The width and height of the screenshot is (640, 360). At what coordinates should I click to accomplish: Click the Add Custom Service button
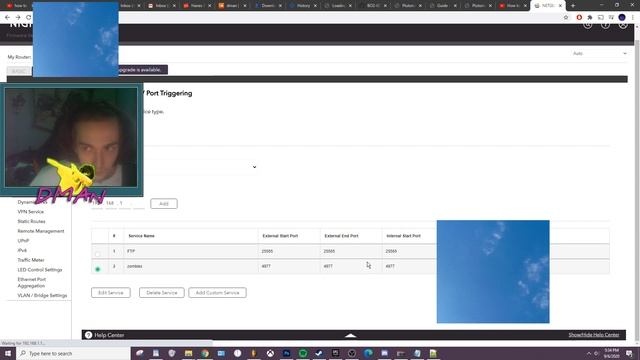point(217,293)
